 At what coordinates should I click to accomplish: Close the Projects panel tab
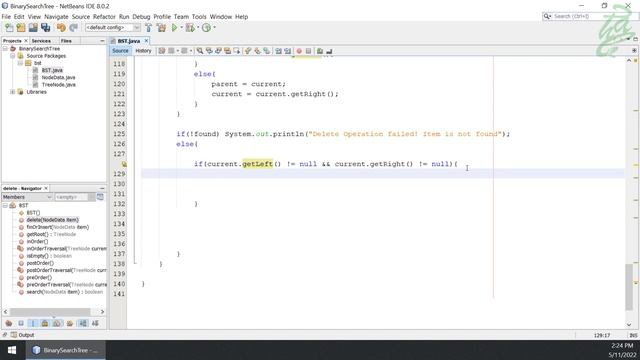[x=26, y=41]
